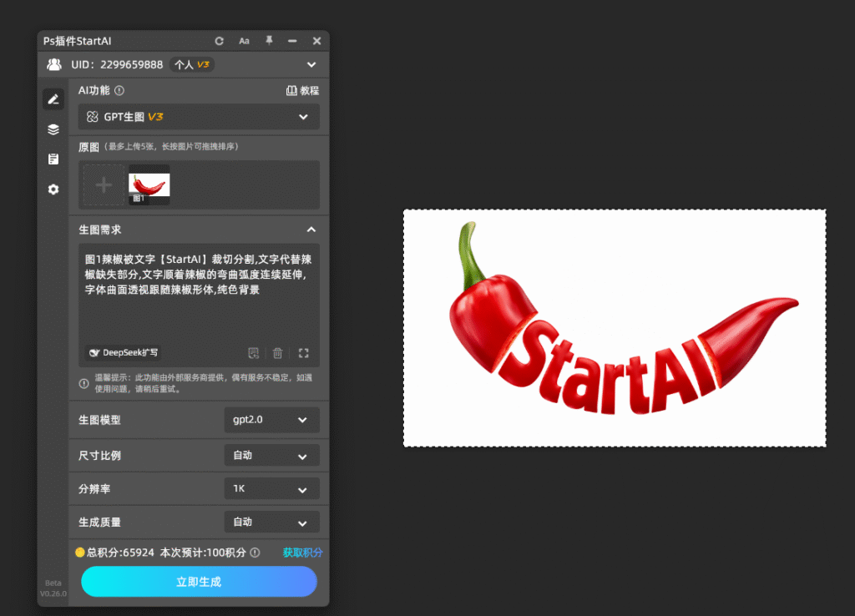
Task: Open the 生图模型 gpt2.0 dropdown
Action: point(271,420)
